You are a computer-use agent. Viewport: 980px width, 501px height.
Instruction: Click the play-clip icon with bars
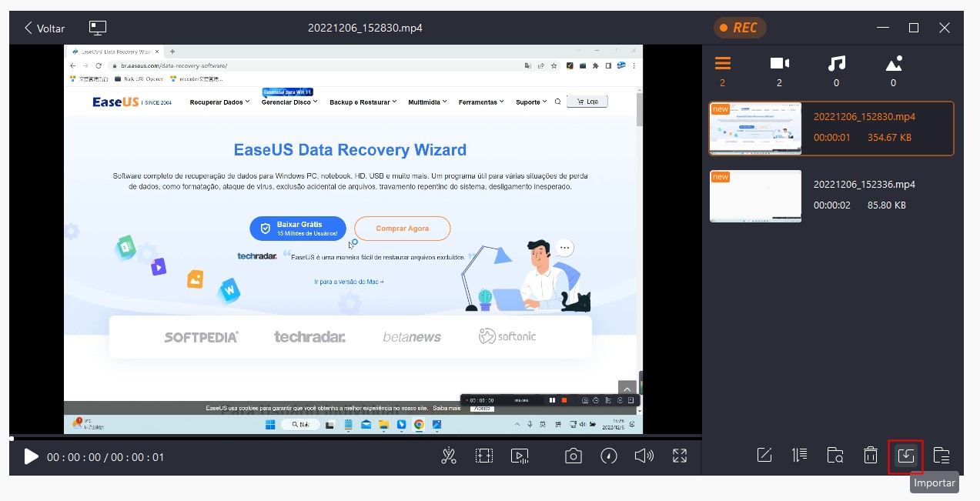coord(520,456)
